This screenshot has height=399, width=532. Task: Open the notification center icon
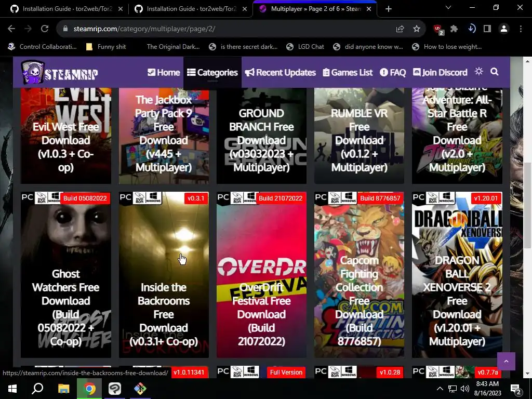pyautogui.click(x=516, y=389)
